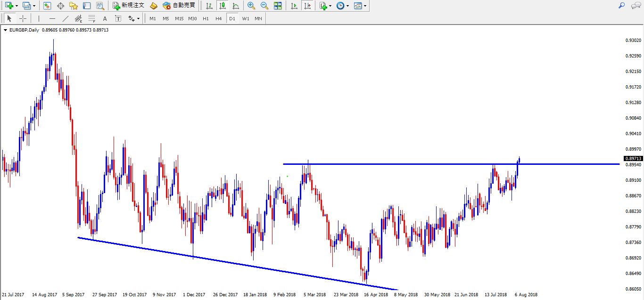Switch chart to bar chart mode
The width and height of the screenshot is (644, 300).
pyautogui.click(x=209, y=6)
